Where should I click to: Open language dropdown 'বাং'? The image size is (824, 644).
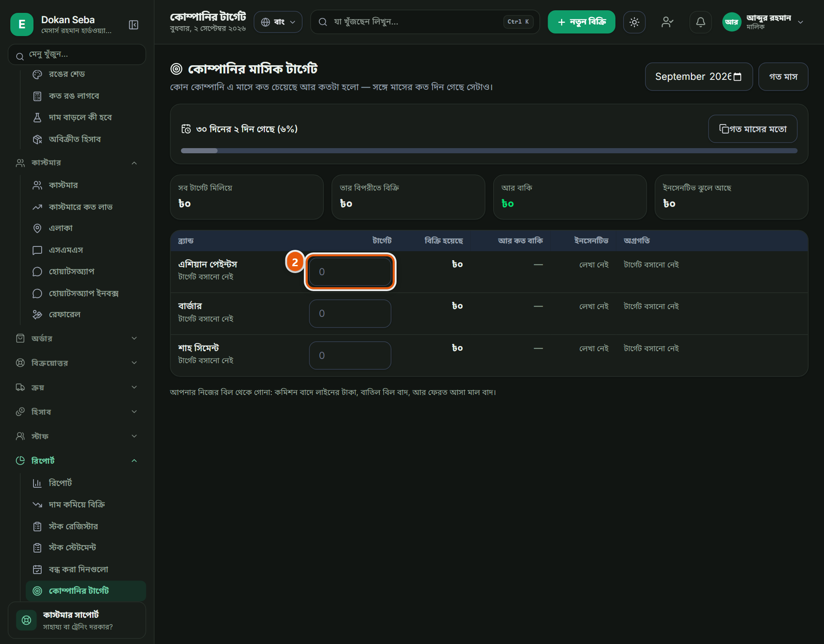point(278,22)
